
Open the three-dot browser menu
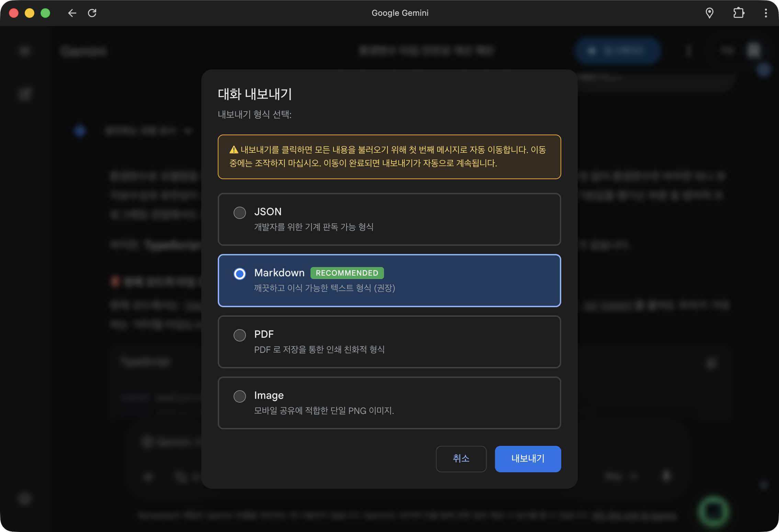coord(766,13)
